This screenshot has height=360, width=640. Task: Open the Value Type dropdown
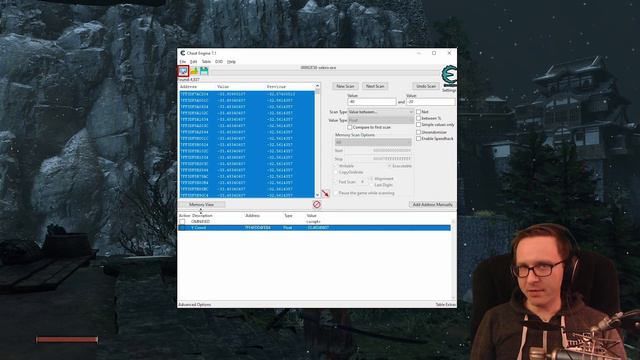point(380,120)
